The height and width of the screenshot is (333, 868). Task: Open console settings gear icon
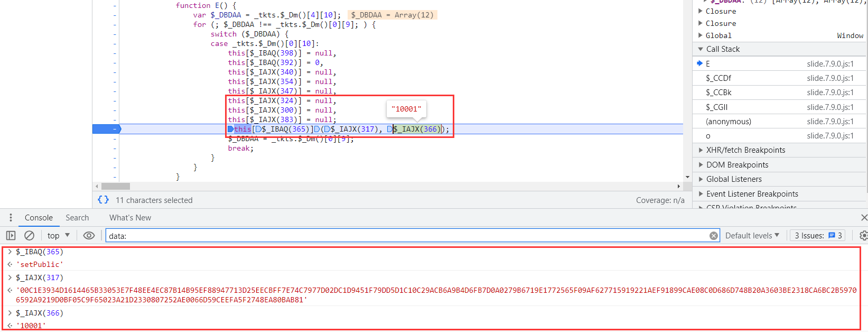[863, 236]
